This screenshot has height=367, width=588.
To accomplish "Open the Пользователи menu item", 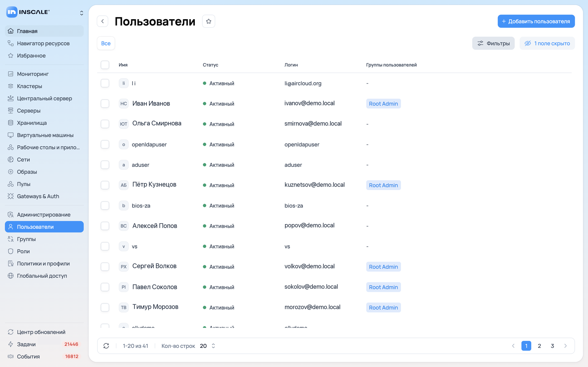I will pos(44,227).
